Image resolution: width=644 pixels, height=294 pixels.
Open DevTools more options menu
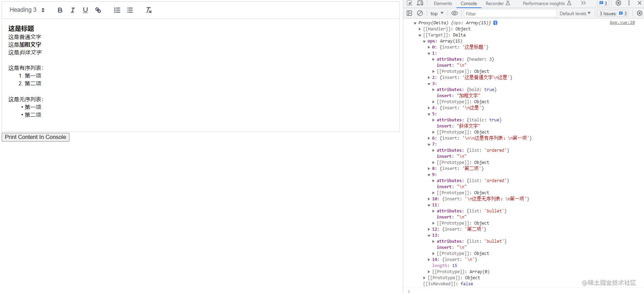click(629, 3)
